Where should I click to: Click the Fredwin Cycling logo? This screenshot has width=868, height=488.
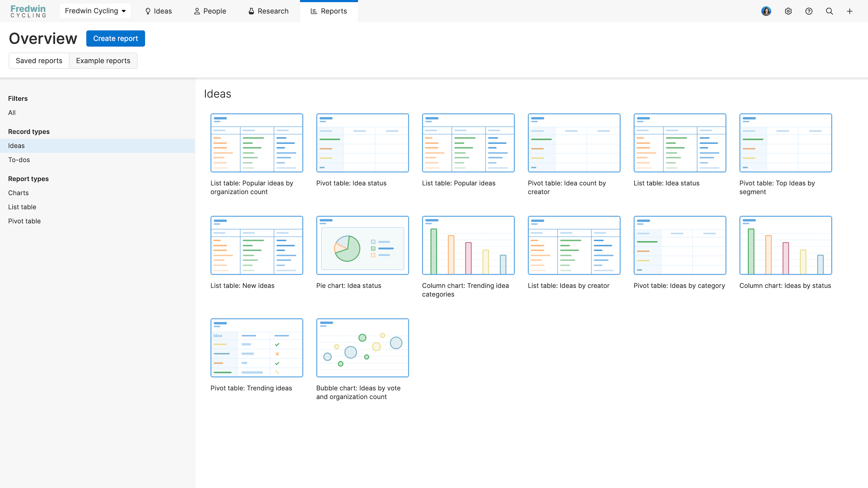click(x=28, y=11)
